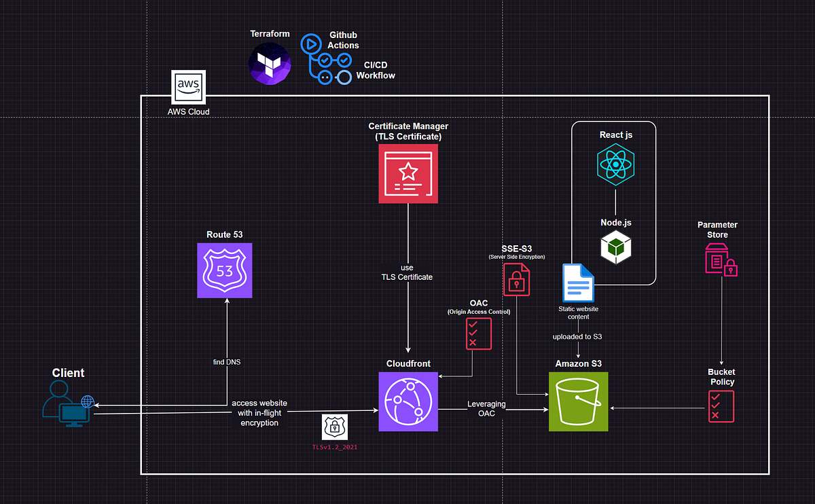
Task: Click the Cloudfront distribution icon
Action: tap(407, 401)
